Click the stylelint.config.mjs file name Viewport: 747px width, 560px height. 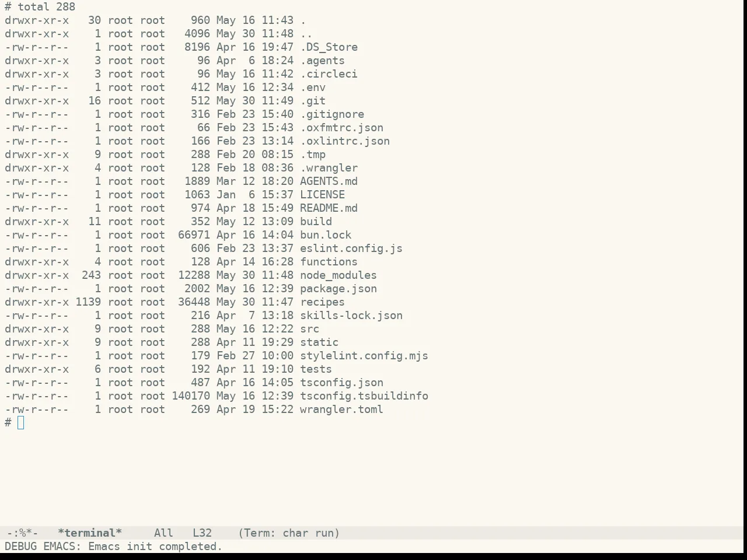pos(364,356)
